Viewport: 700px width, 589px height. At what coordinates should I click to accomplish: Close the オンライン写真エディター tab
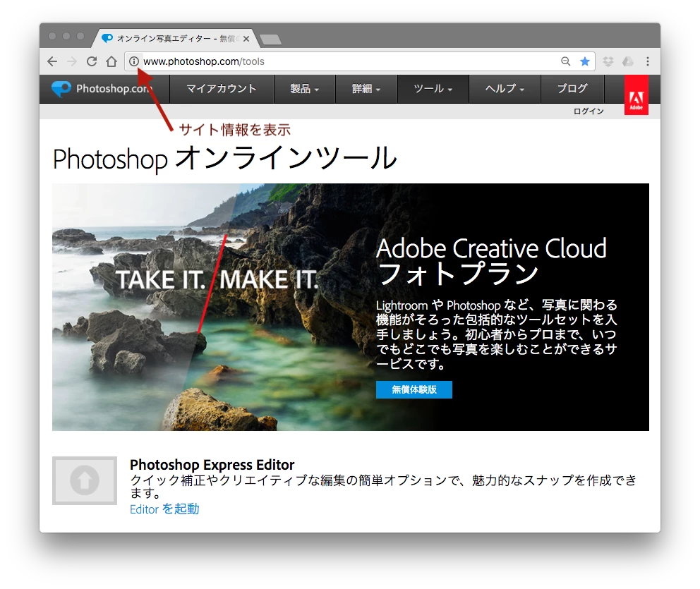pos(246,38)
